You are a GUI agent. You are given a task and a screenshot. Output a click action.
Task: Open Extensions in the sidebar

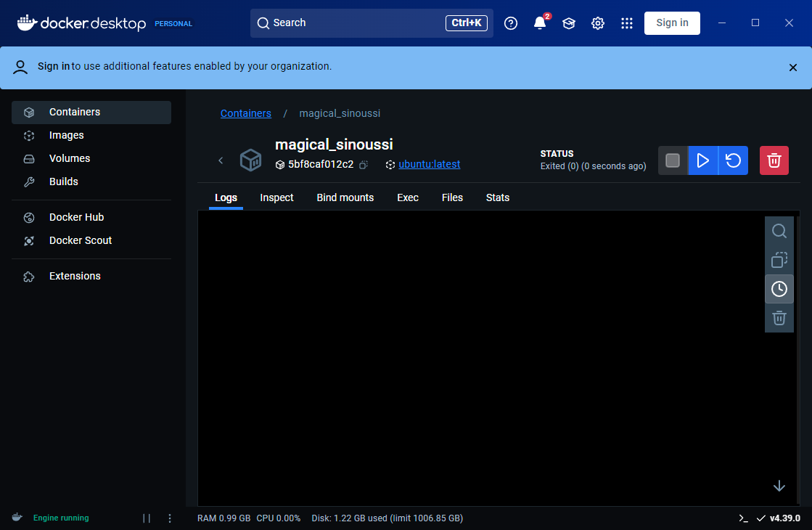tap(91, 277)
